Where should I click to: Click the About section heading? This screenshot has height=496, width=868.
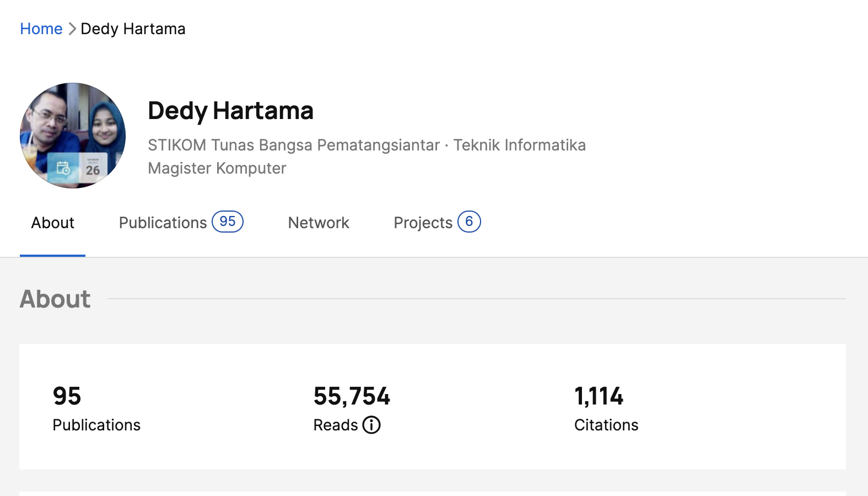[x=55, y=299]
